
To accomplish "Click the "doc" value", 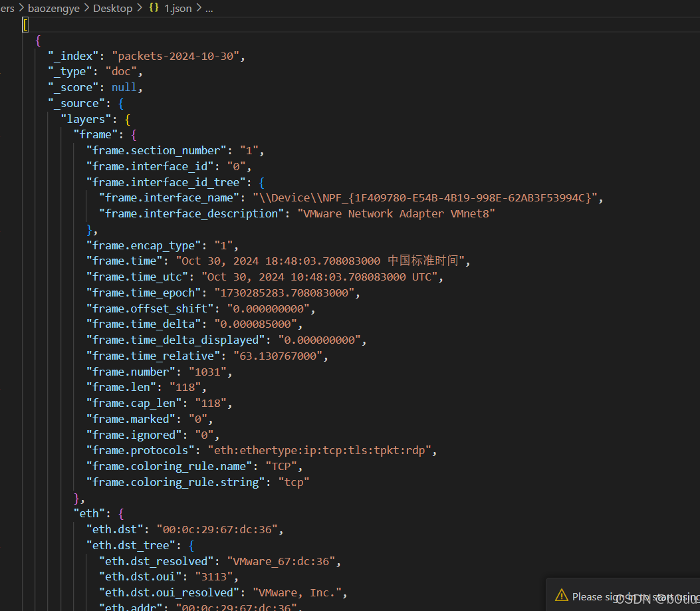I will [x=121, y=71].
